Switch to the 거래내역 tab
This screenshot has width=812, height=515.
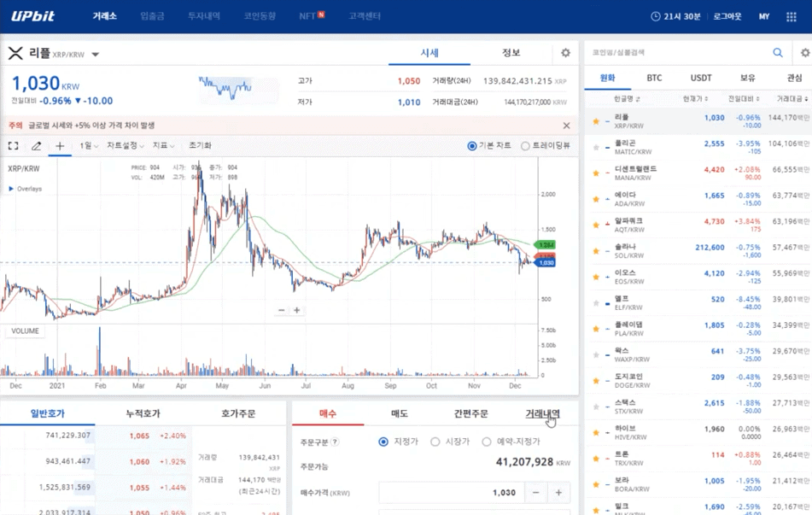(542, 413)
